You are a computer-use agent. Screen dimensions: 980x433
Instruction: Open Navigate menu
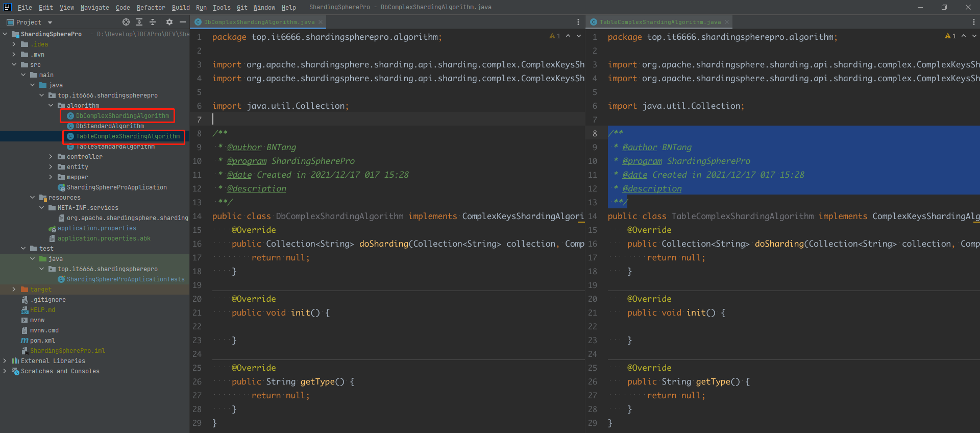[94, 7]
